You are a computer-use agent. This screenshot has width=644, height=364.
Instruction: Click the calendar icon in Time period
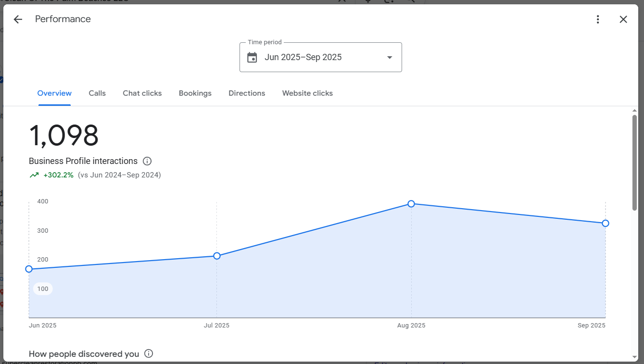(252, 58)
